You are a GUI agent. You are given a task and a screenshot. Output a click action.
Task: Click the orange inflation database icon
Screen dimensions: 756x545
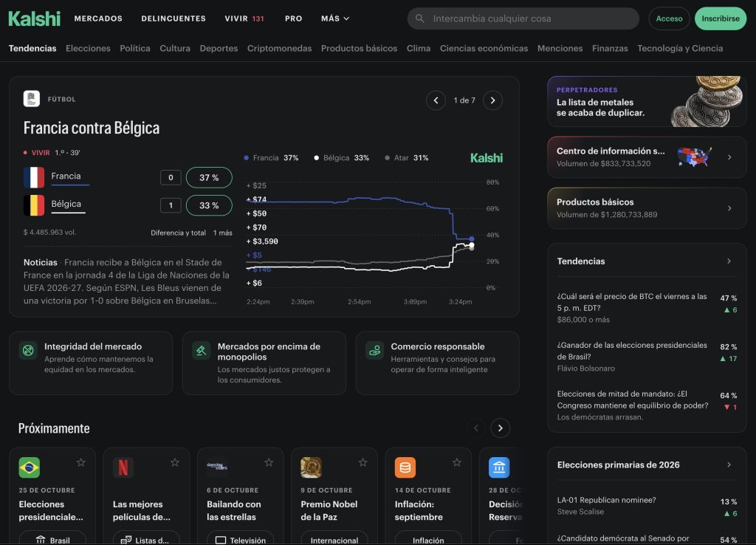point(405,467)
